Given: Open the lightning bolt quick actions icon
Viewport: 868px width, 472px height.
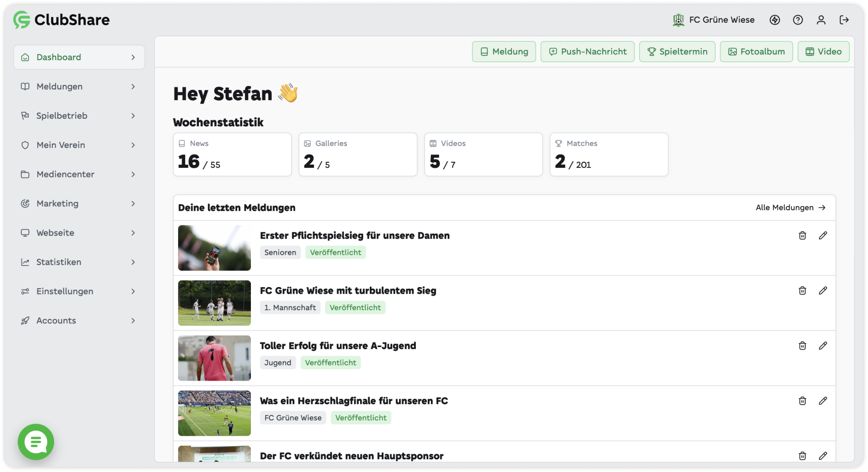Looking at the screenshot, I should (x=774, y=20).
